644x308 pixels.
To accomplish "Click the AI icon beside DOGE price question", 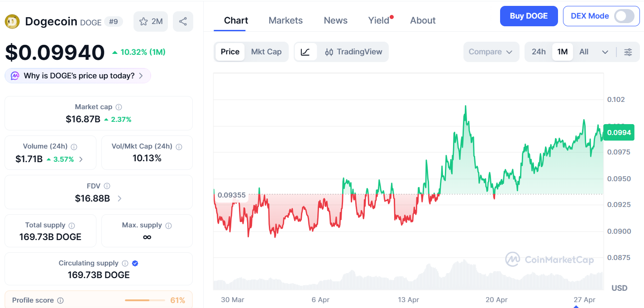I will coord(15,76).
